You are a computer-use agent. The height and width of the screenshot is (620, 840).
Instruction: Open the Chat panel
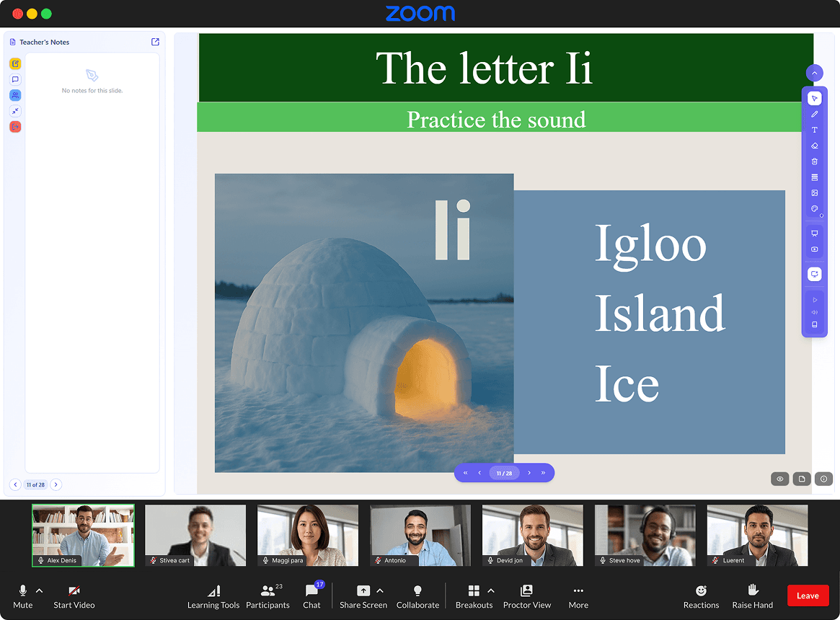point(311,596)
